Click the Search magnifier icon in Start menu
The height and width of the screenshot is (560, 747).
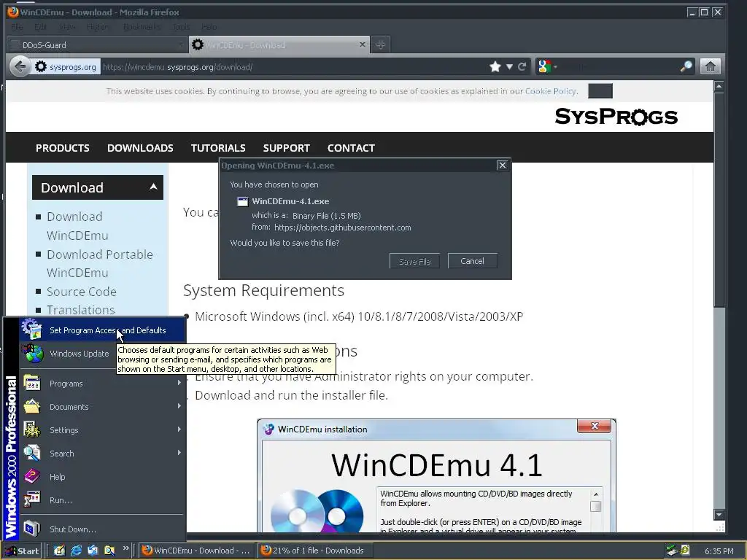tap(32, 454)
